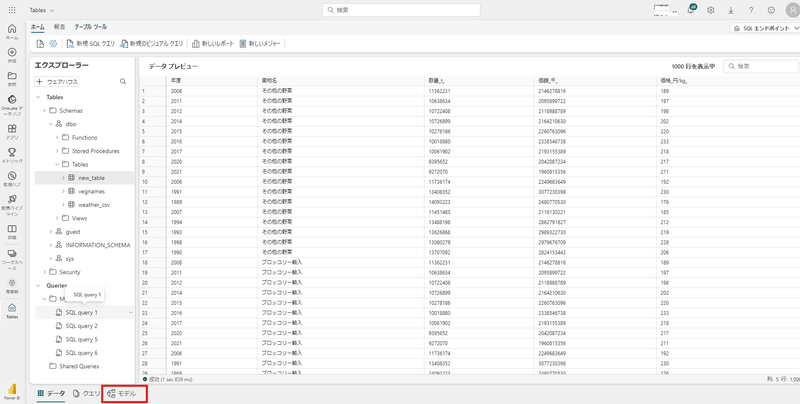Open the SQL endpoint mode dropdown
The width and height of the screenshot is (800, 404).
pyautogui.click(x=765, y=29)
